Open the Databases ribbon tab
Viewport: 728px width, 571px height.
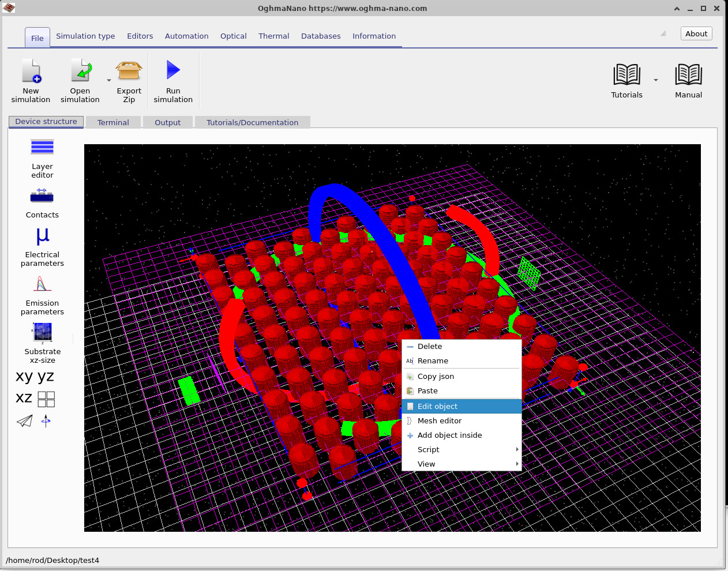tap(321, 36)
